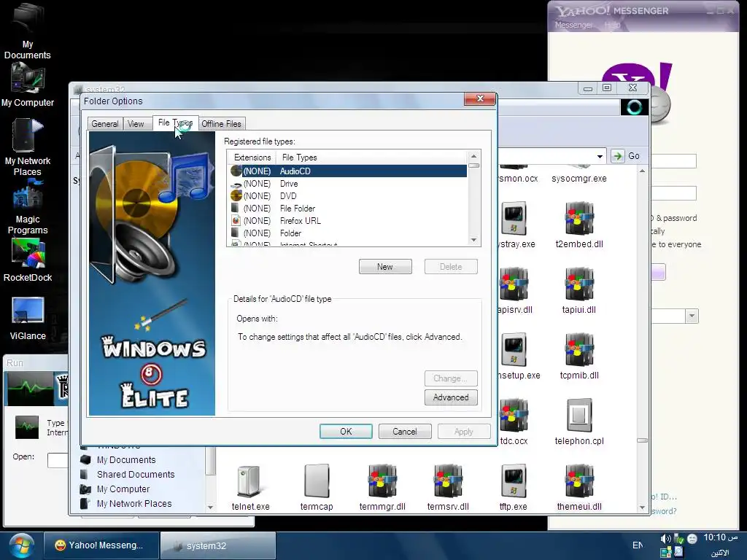The width and height of the screenshot is (747, 560).
Task: Select tftp.exe file icon
Action: 513,488
